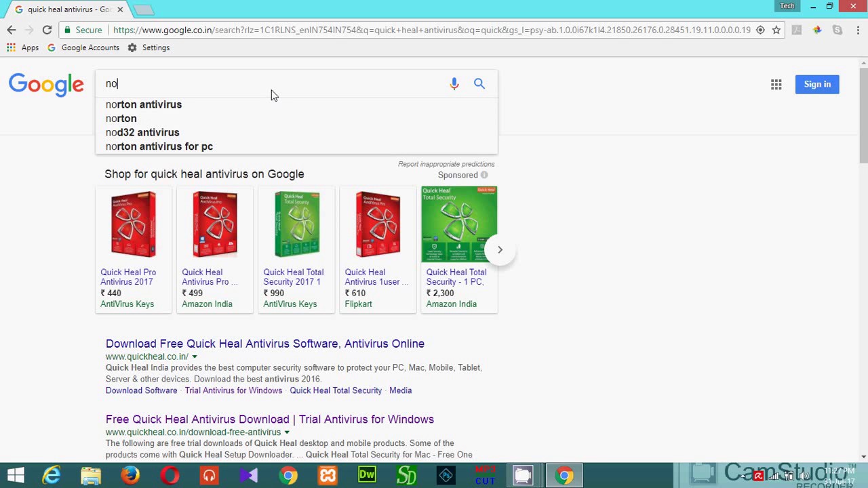
Task: Open Quick Heal Pro Antivirus 2017 product image
Action: (x=134, y=224)
